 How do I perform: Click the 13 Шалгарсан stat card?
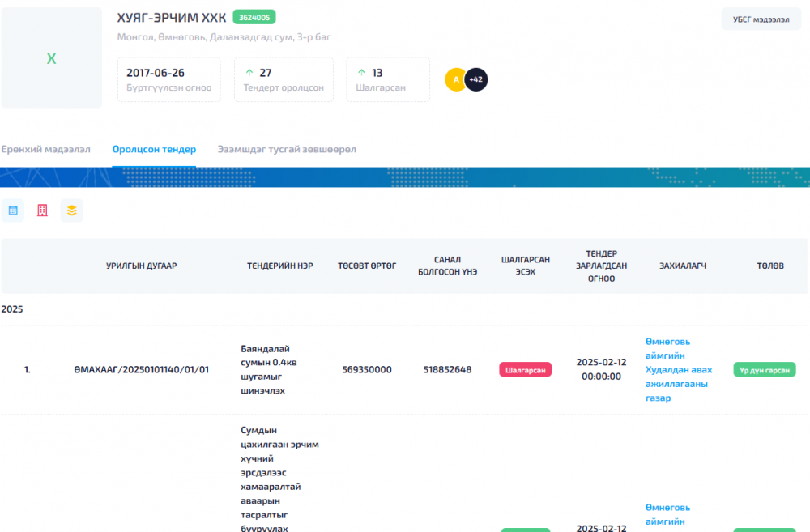point(388,79)
